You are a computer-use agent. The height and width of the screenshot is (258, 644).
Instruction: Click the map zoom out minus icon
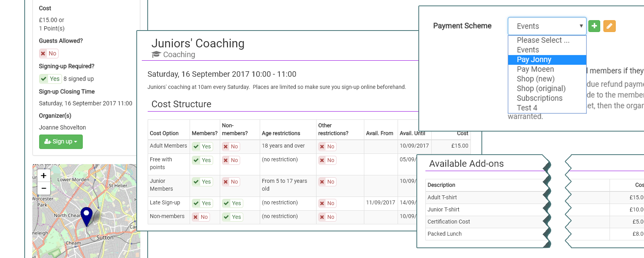(x=43, y=188)
